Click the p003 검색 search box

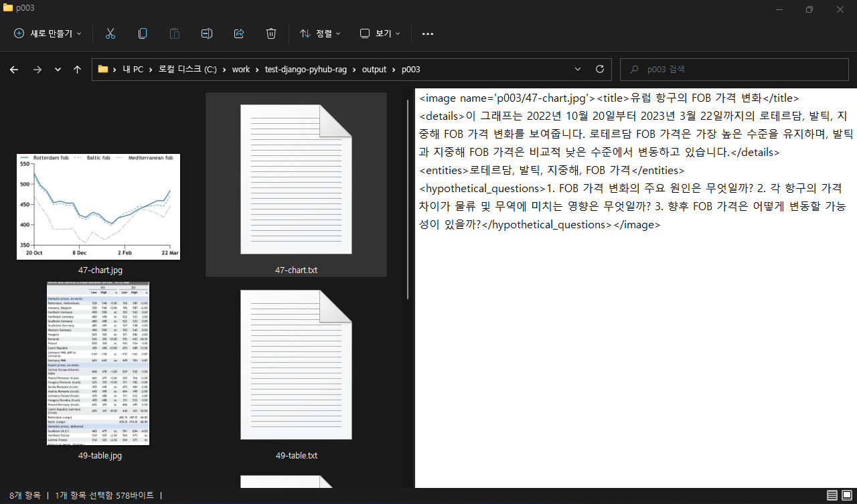point(736,69)
